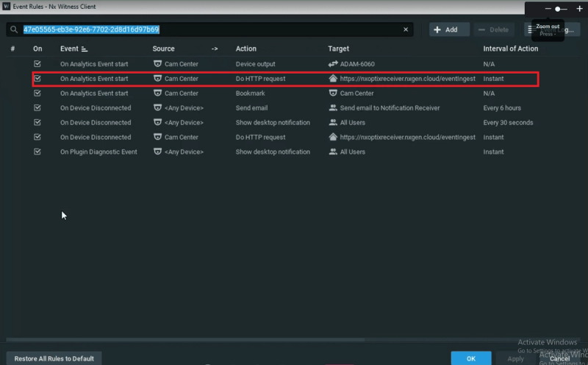Click the Source column header
588x365 pixels.
tap(163, 49)
